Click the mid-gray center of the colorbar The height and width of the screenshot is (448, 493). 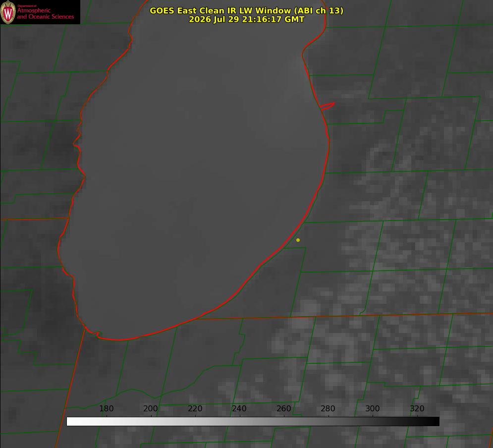point(253,422)
